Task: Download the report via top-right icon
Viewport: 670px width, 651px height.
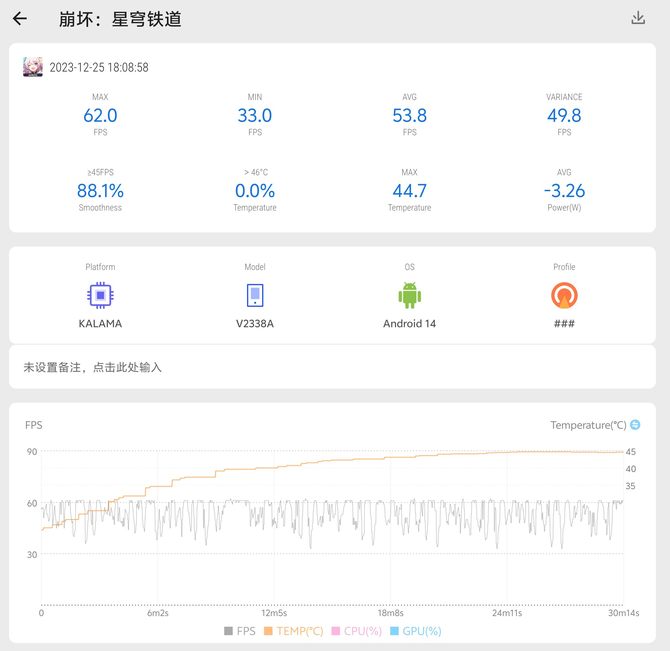Action: [638, 18]
